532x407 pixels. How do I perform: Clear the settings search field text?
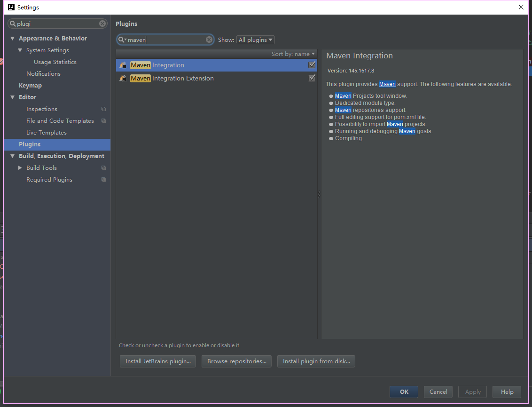coord(102,24)
